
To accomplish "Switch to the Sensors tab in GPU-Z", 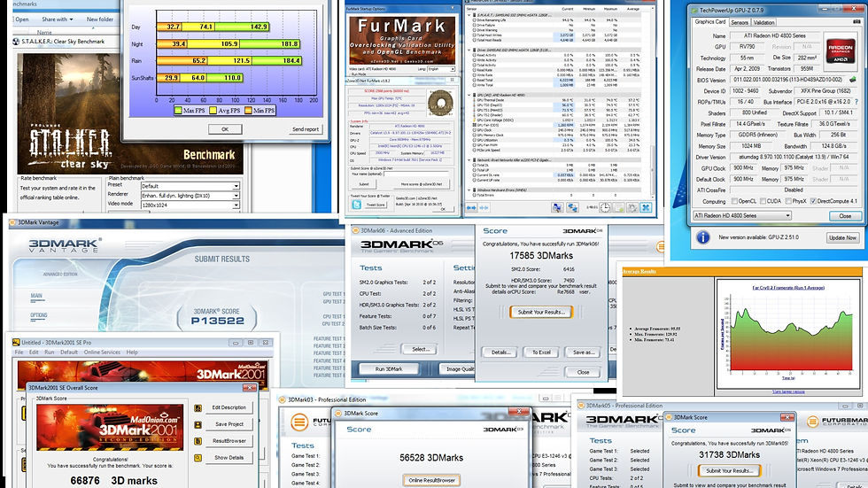I will tap(740, 22).
